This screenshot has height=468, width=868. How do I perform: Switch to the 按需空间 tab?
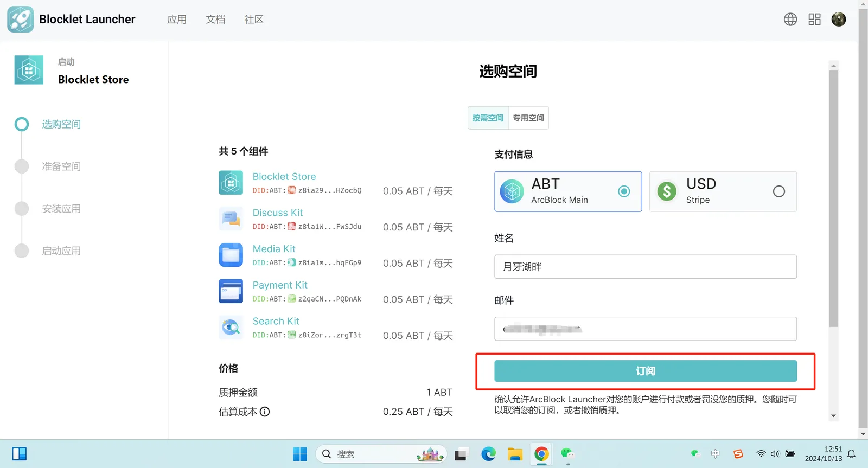pos(488,118)
